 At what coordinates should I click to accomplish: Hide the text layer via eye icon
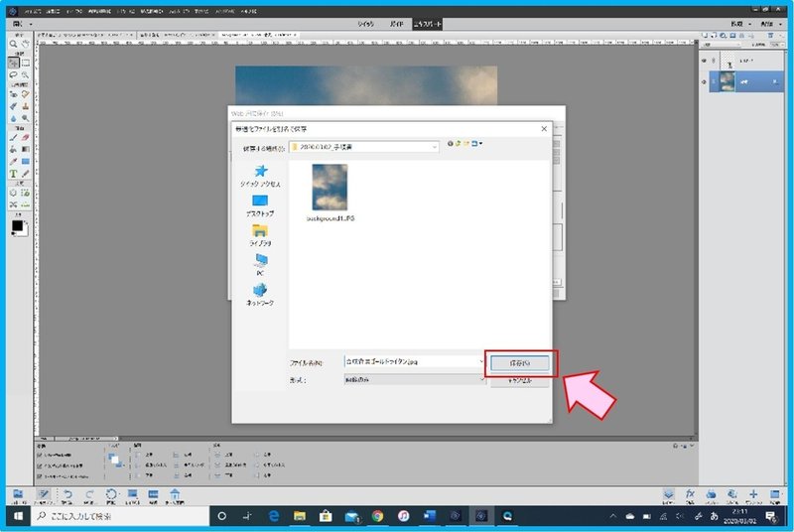pos(704,61)
